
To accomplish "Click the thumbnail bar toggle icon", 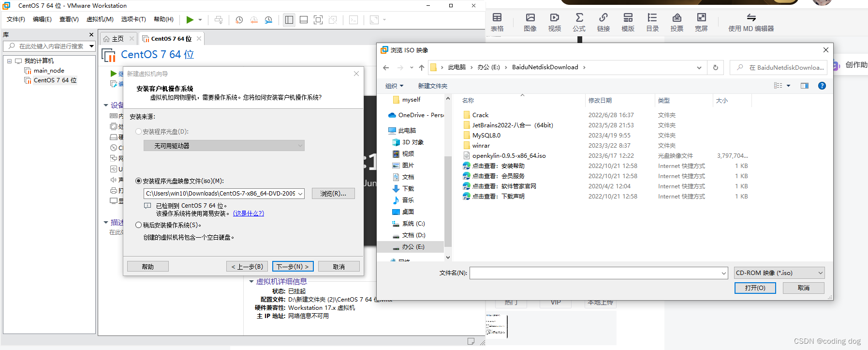I will (x=304, y=20).
